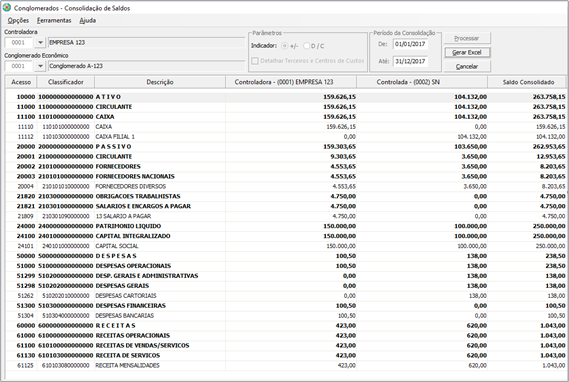Viewport: 569px width, 382px height.
Task: Click the De date field 01/01/2017
Action: 410,44
